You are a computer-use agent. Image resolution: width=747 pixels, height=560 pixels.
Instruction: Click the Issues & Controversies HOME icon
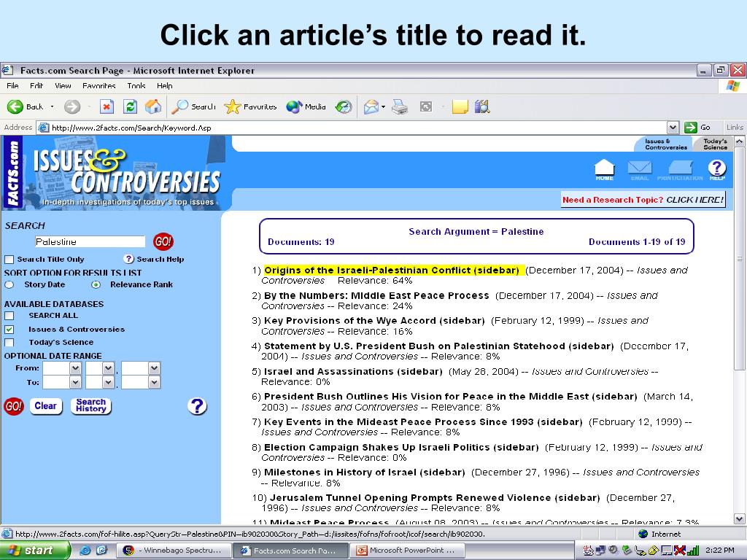pos(604,170)
